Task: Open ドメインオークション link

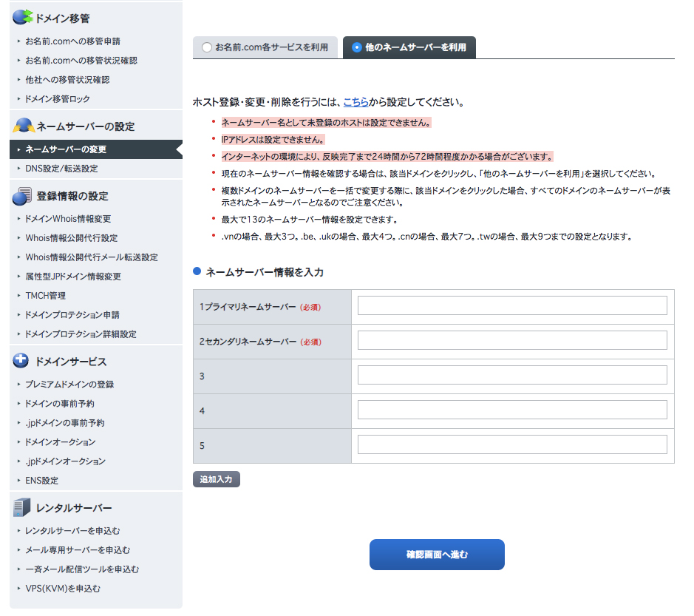Action: tap(61, 441)
